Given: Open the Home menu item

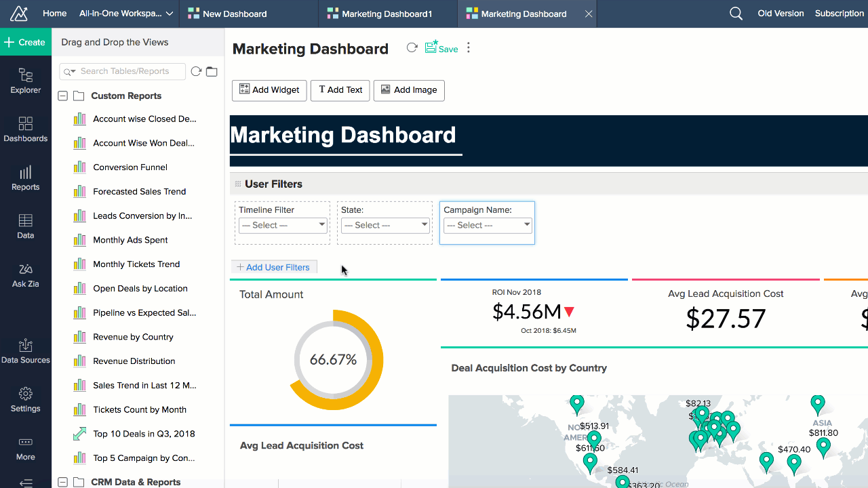Looking at the screenshot, I should [x=54, y=13].
